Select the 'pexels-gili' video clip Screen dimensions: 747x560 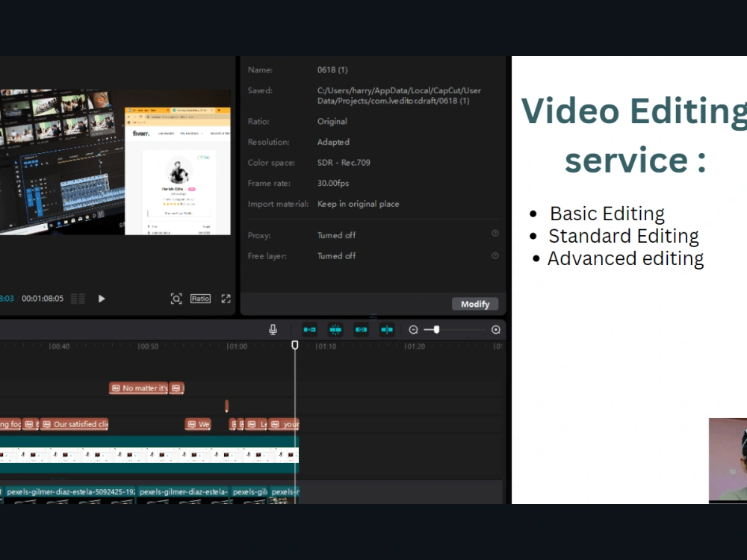point(249,494)
